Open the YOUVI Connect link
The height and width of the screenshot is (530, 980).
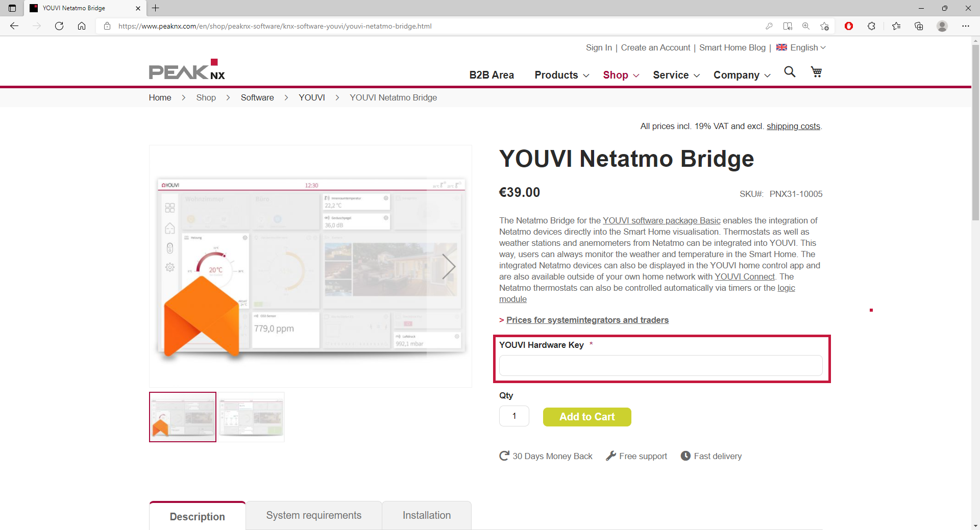(745, 276)
